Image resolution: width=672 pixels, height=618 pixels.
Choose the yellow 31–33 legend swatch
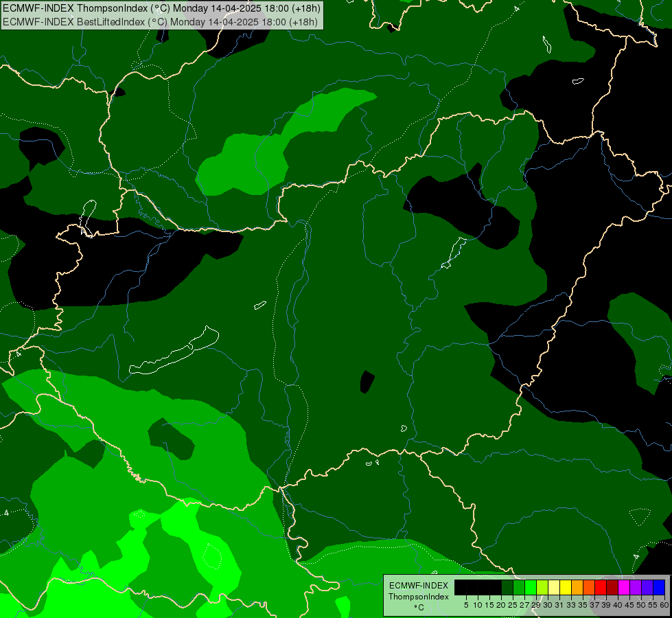566,587
